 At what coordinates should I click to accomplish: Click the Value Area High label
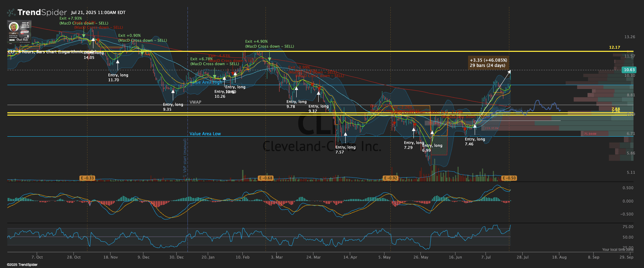(x=206, y=82)
